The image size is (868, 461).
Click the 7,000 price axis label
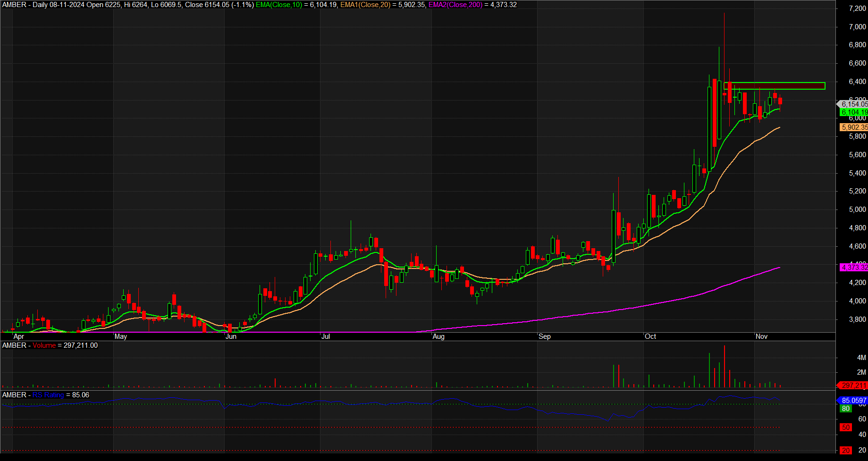point(857,27)
